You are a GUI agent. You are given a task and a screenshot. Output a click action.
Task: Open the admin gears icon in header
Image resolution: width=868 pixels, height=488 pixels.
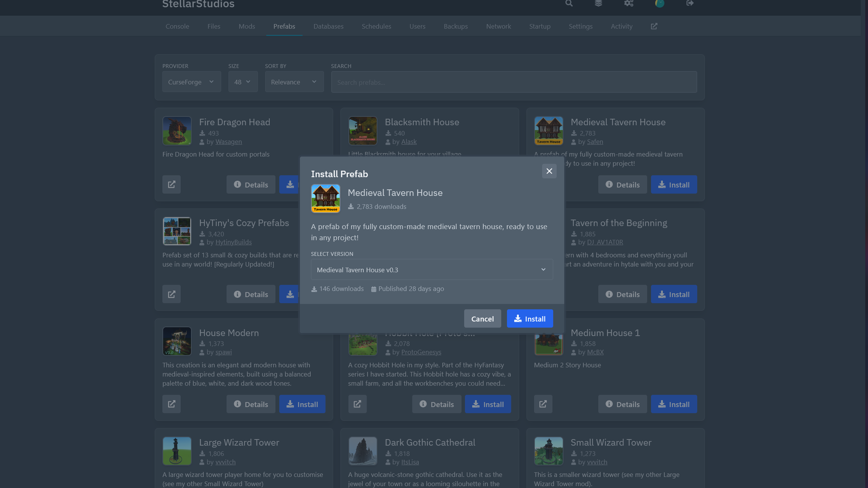pos(628,3)
